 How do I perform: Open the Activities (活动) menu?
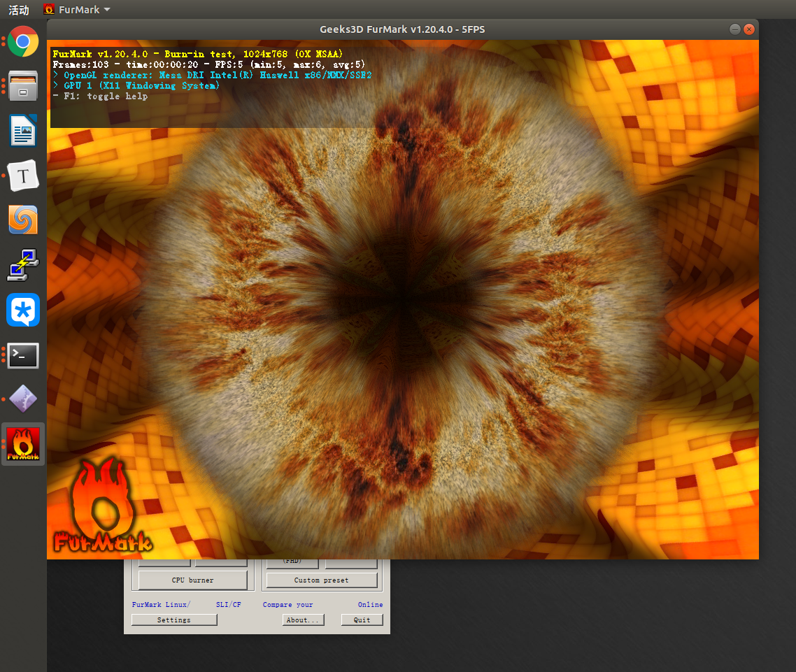17,9
